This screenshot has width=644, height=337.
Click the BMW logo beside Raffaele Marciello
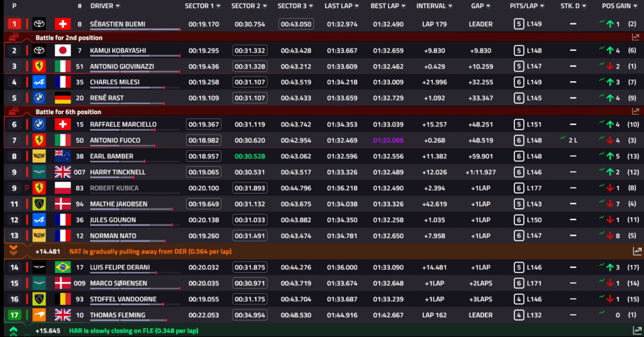coord(39,124)
